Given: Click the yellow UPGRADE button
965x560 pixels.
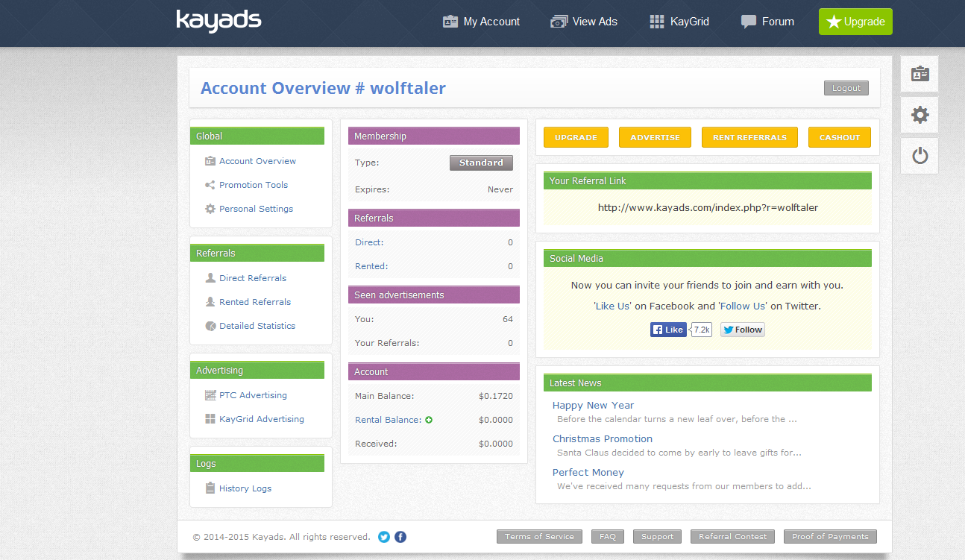Looking at the screenshot, I should coord(576,137).
